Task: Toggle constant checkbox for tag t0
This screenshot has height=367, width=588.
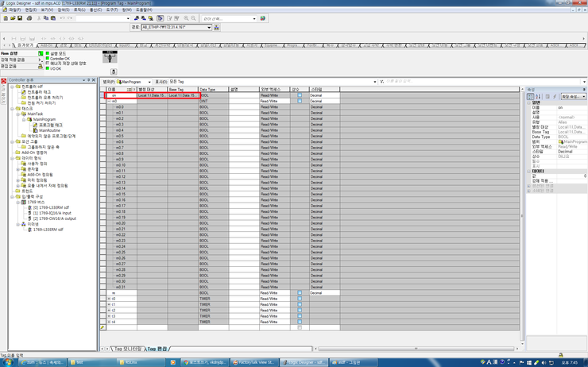Action: tap(300, 299)
